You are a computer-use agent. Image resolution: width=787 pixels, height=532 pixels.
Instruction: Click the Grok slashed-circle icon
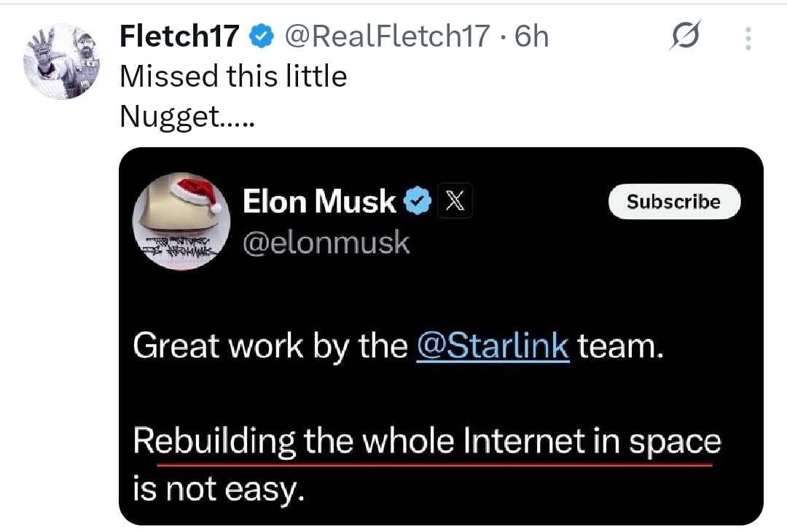click(685, 36)
